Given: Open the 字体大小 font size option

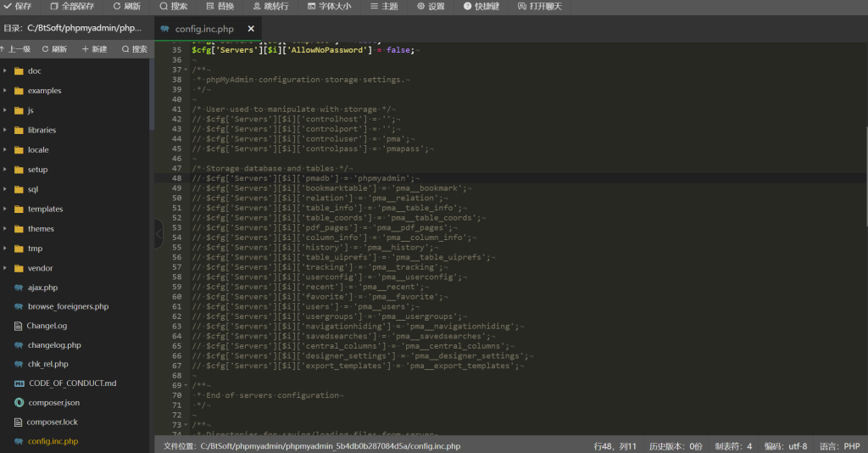Looking at the screenshot, I should point(328,6).
